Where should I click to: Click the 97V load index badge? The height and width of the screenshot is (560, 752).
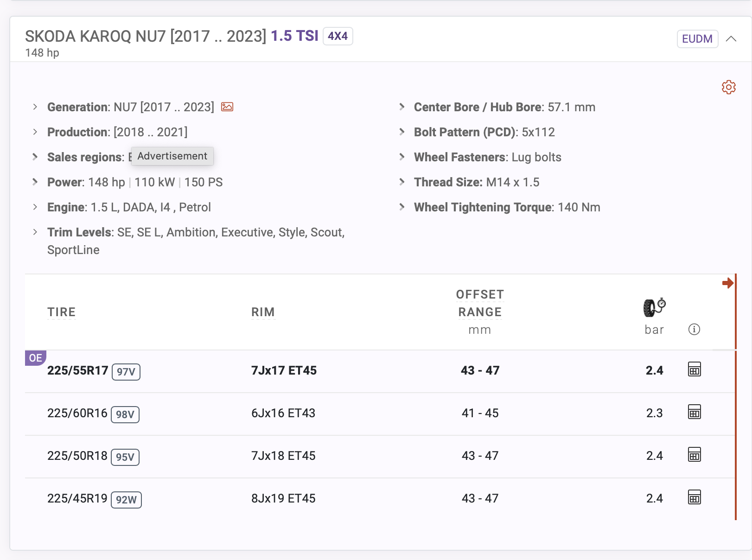tap(126, 372)
